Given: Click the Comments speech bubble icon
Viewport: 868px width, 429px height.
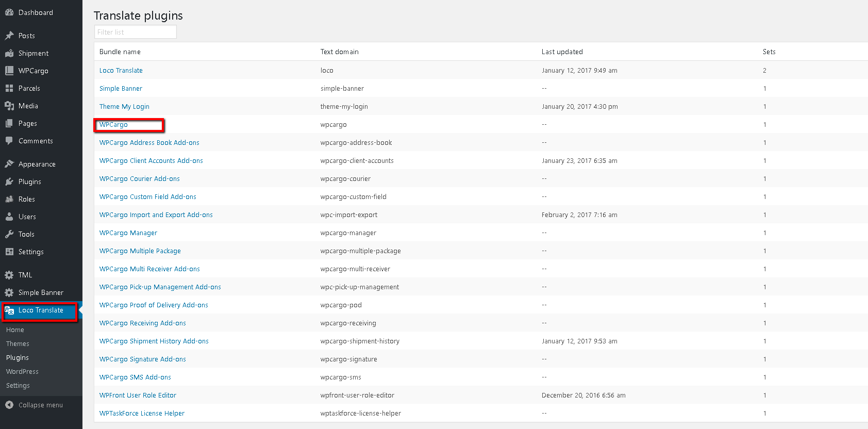Looking at the screenshot, I should [x=9, y=141].
